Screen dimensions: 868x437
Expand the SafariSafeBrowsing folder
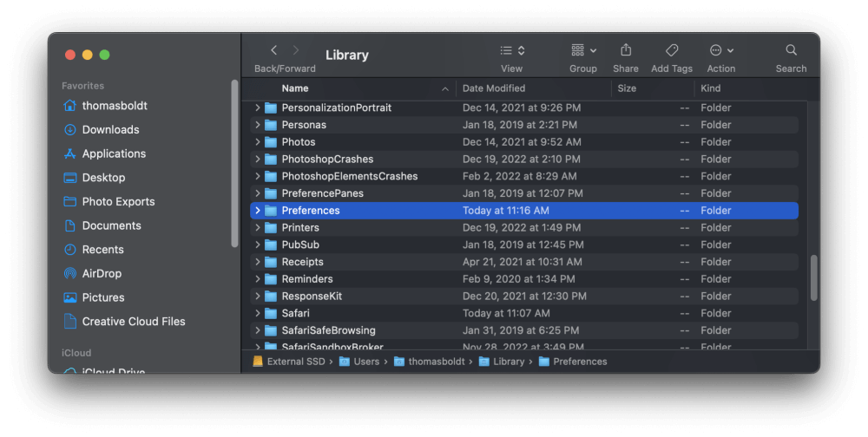coord(258,331)
